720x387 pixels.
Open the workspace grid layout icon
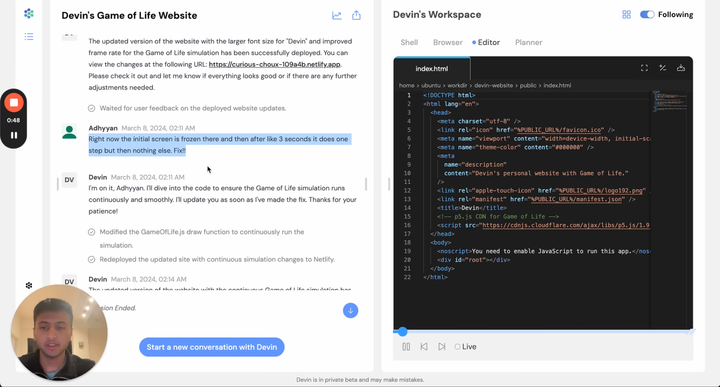tap(626, 15)
